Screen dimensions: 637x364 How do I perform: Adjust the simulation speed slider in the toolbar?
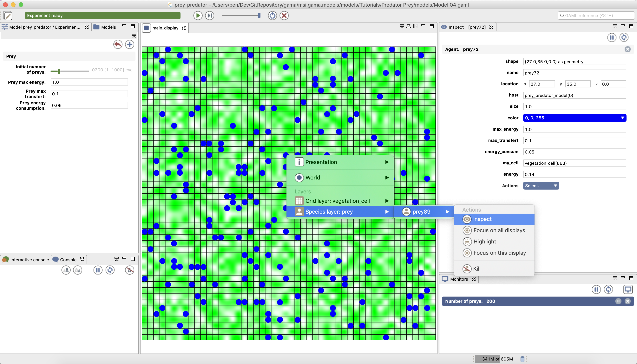[241, 16]
